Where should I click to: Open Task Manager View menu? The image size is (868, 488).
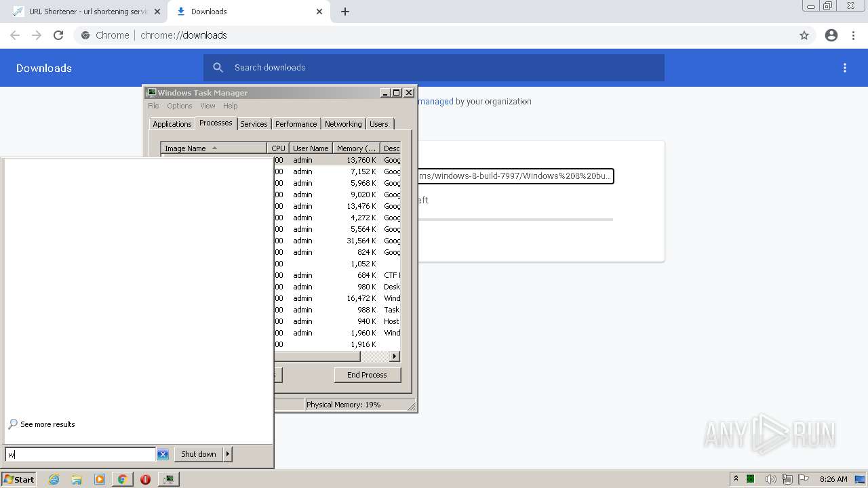click(208, 106)
